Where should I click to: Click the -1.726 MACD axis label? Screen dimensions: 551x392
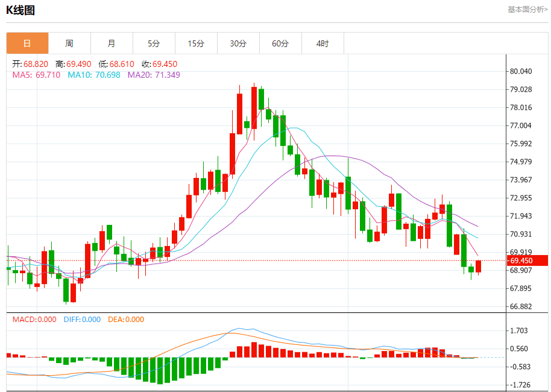click(x=519, y=385)
